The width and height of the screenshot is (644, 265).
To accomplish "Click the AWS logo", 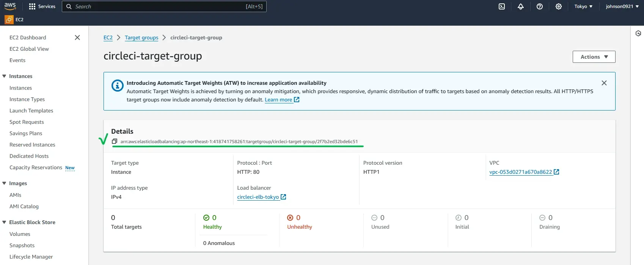I will 10,6.
